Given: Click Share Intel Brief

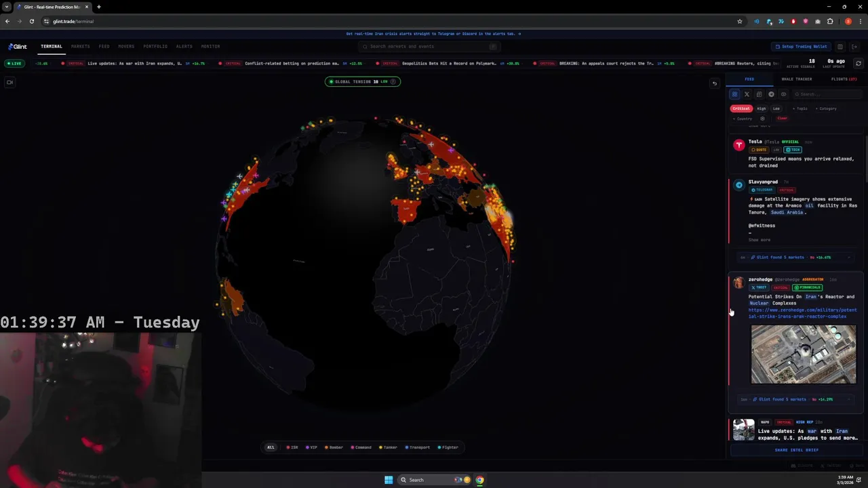Looking at the screenshot, I should [x=797, y=450].
